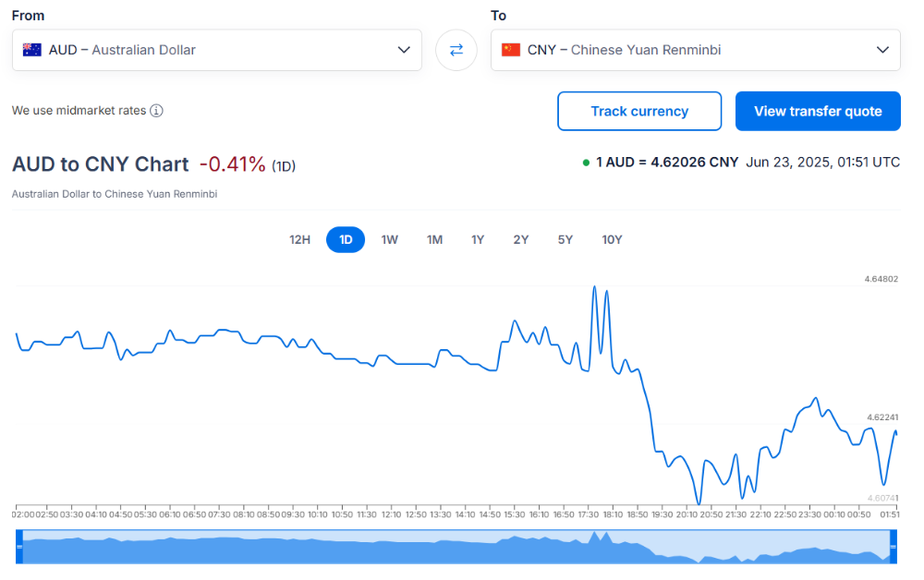Image resolution: width=924 pixels, height=580 pixels.
Task: Open midmarket rates info icon
Action: [156, 111]
